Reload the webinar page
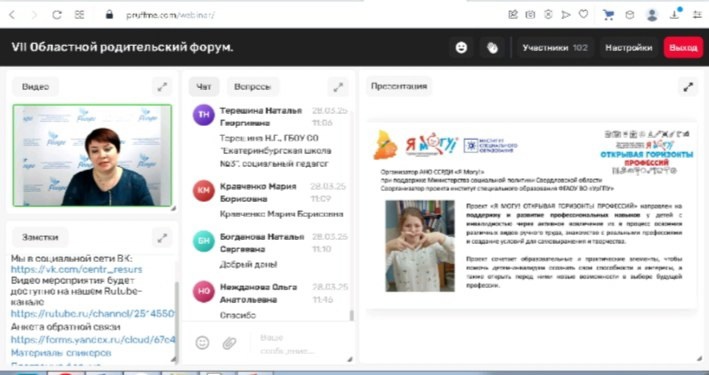Viewport: 709px width, 375px height. 57,15
